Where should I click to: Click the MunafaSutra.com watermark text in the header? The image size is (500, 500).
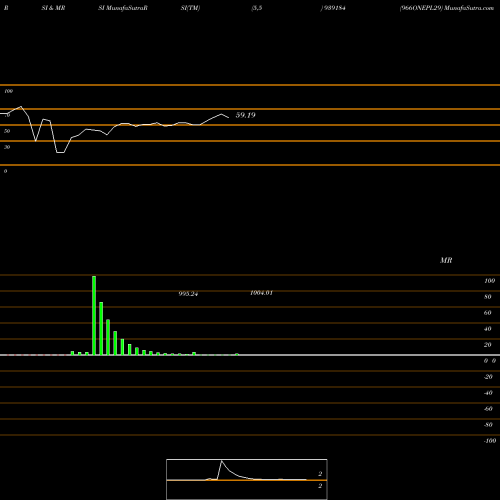coord(469,8)
